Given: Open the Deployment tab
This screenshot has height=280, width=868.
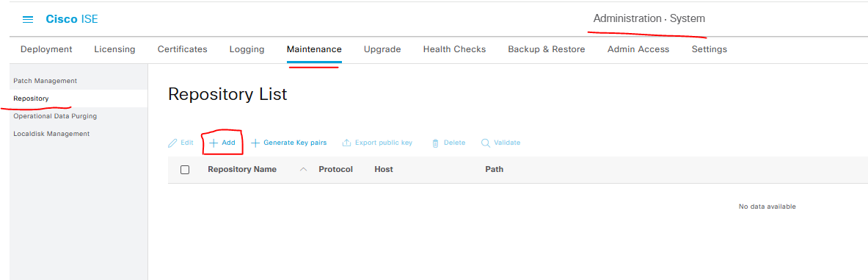Looking at the screenshot, I should click(46, 49).
